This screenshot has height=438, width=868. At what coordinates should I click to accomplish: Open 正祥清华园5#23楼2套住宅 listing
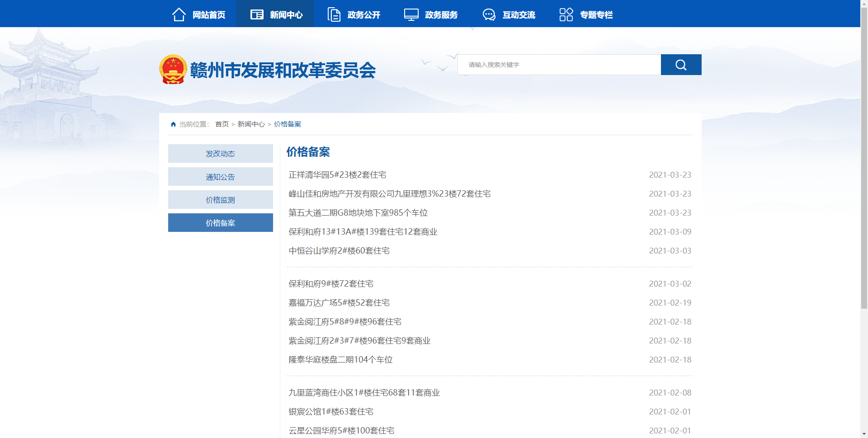click(x=338, y=175)
